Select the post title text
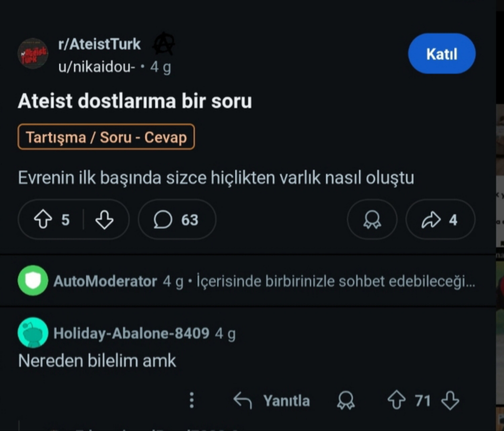Viewport: 504px width, 431px height. coord(135,101)
